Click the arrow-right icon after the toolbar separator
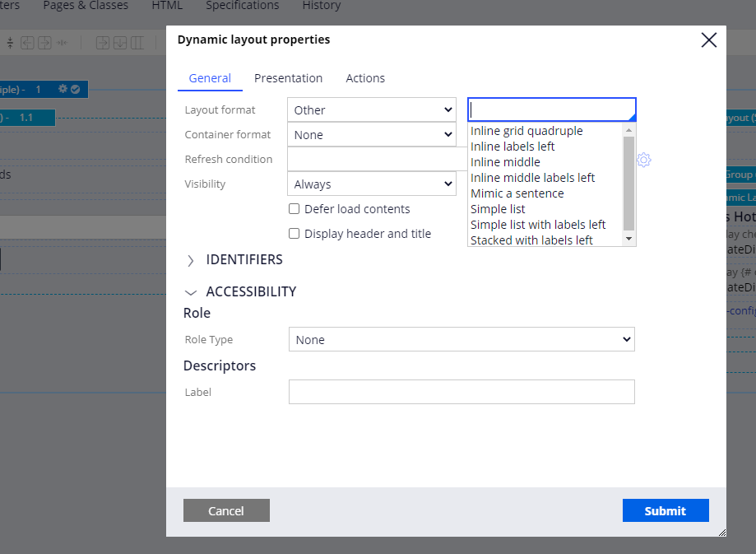Image resolution: width=756 pixels, height=554 pixels. [x=104, y=44]
